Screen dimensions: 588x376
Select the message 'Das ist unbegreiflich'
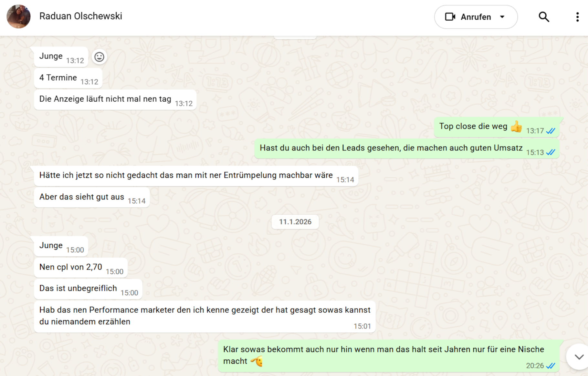coord(88,289)
